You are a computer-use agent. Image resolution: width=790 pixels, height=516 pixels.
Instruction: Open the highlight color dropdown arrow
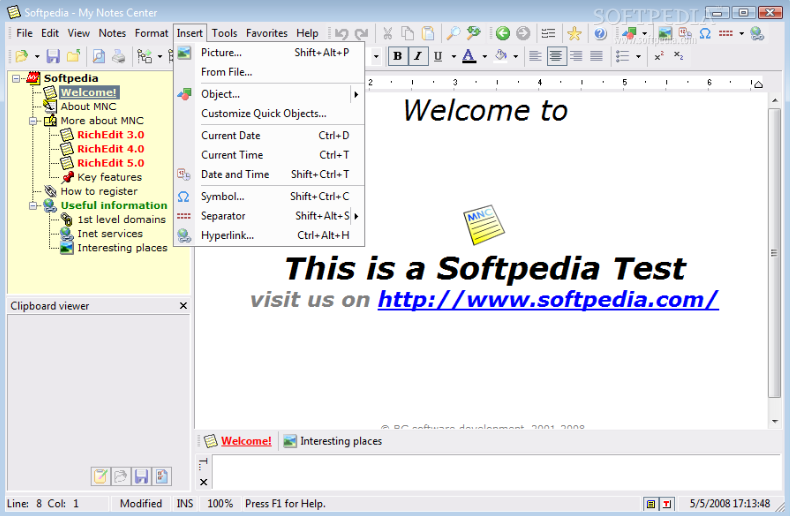(x=515, y=56)
